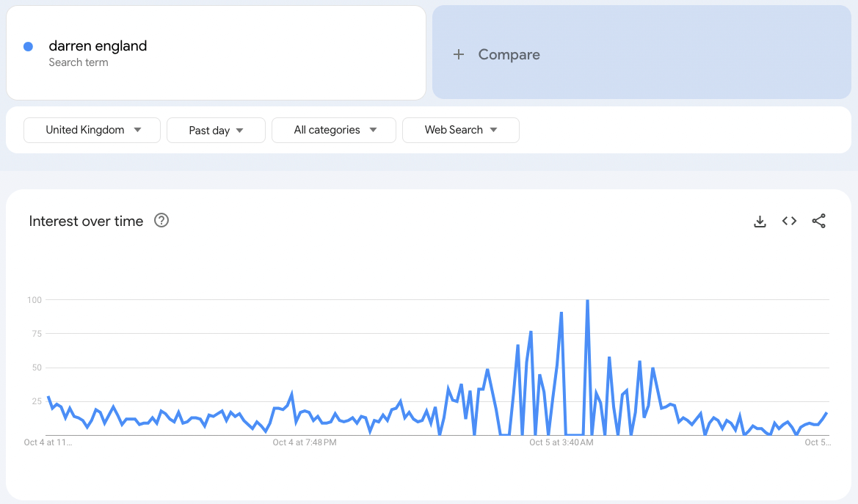
Task: Click the blue search term indicator dot
Action: point(28,46)
